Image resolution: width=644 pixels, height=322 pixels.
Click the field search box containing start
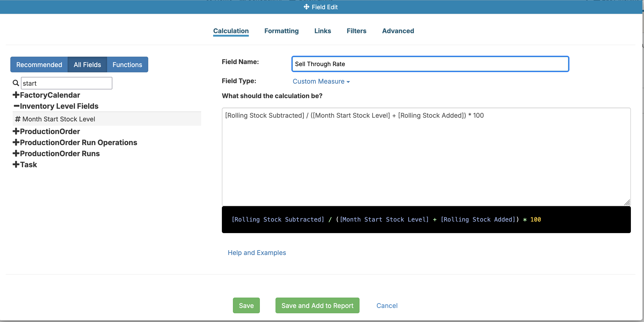tap(67, 83)
